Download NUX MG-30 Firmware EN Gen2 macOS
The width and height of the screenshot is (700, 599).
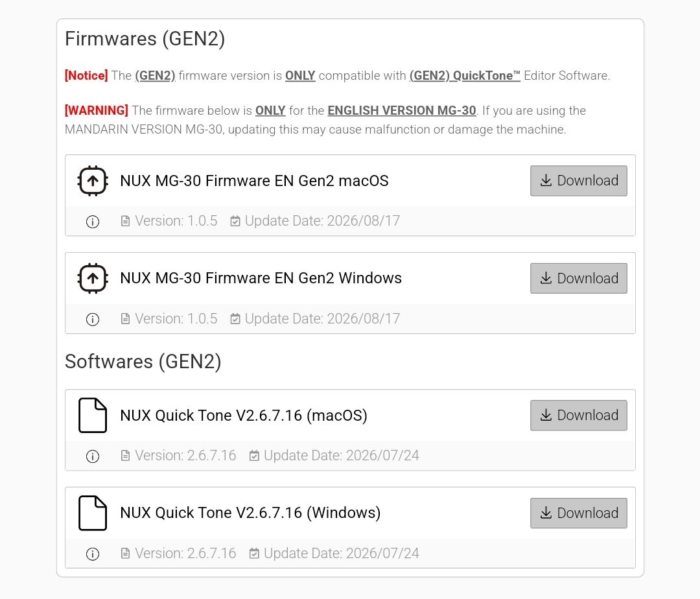point(579,181)
